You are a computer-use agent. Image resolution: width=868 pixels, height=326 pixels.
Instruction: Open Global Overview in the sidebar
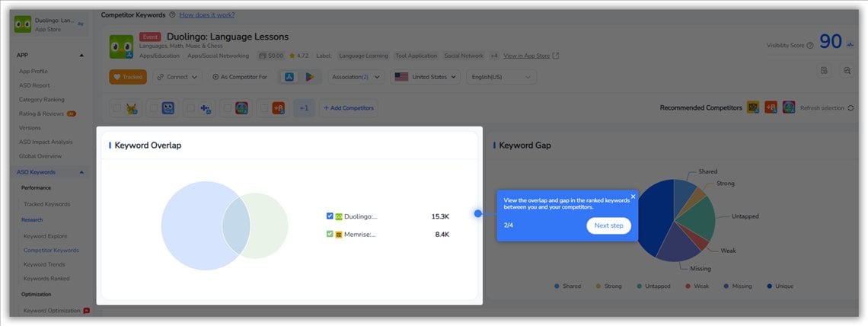coord(40,156)
